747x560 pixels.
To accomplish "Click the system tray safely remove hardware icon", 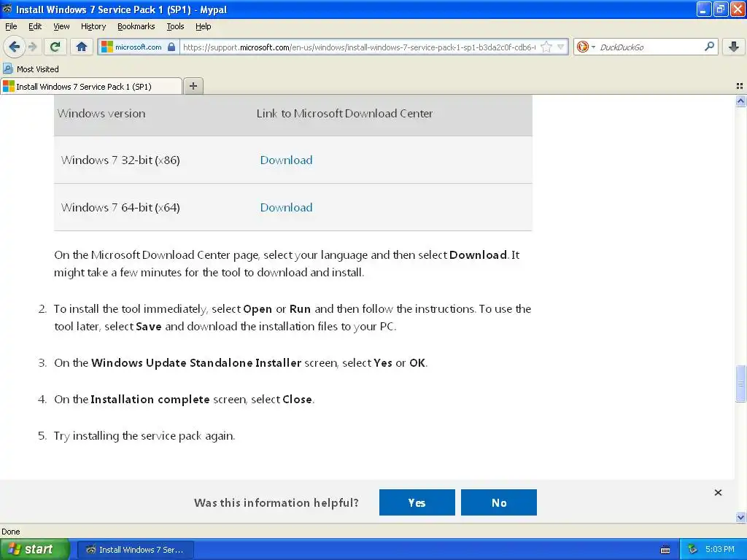I will point(692,550).
